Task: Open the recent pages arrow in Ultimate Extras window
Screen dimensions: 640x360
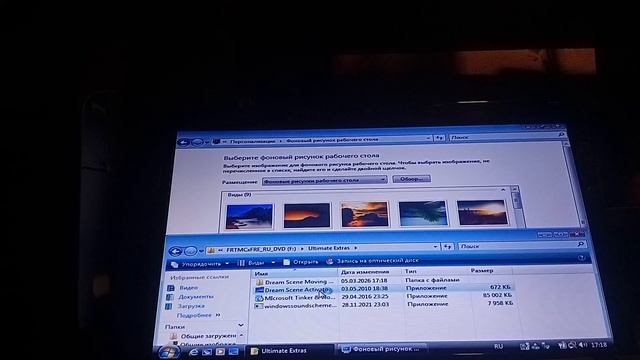Action: 201,251
